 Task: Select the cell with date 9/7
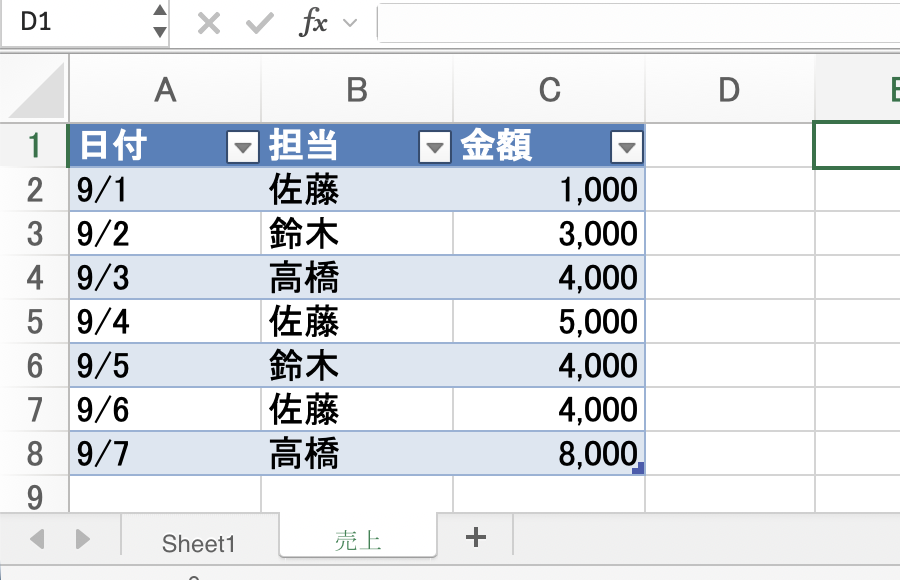pyautogui.click(x=165, y=454)
